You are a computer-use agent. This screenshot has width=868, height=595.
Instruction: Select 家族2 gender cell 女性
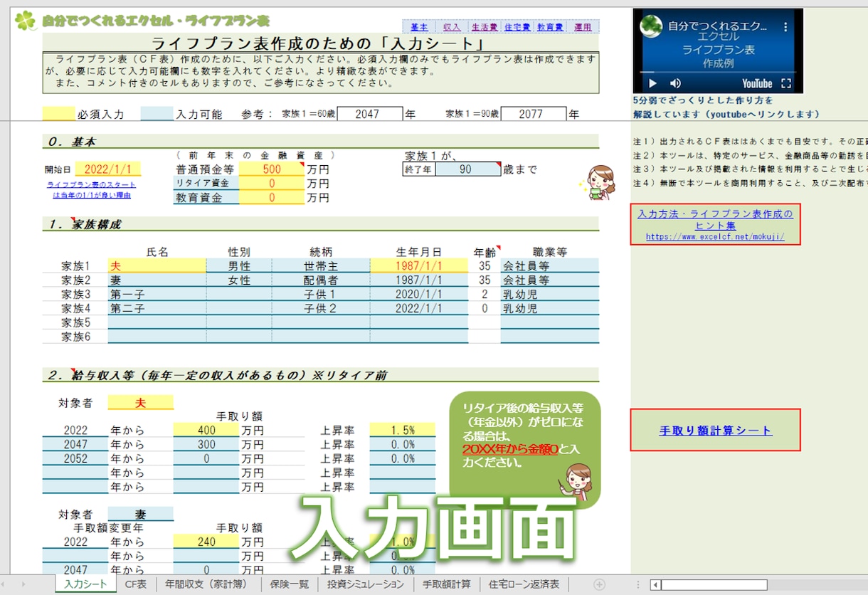point(239,280)
